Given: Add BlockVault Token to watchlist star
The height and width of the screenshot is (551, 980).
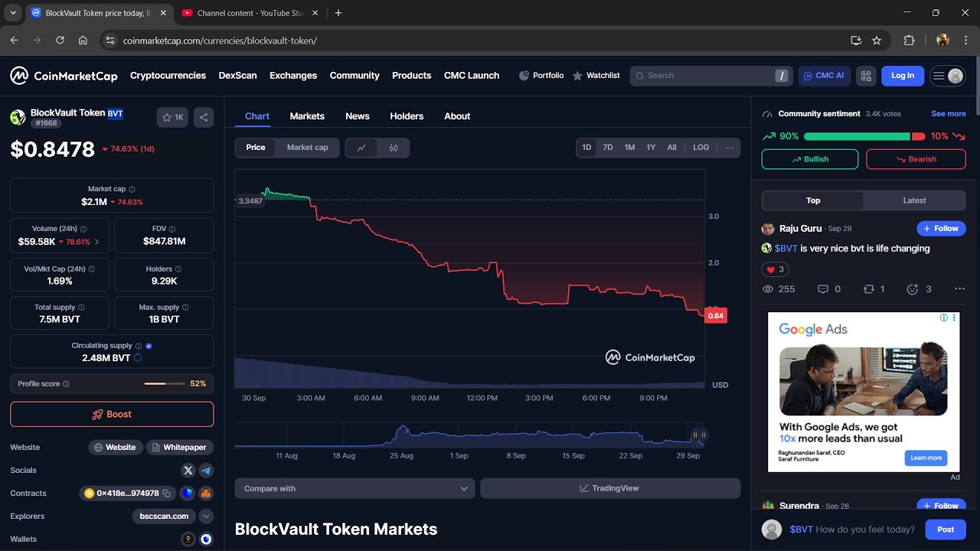Looking at the screenshot, I should tap(173, 117).
